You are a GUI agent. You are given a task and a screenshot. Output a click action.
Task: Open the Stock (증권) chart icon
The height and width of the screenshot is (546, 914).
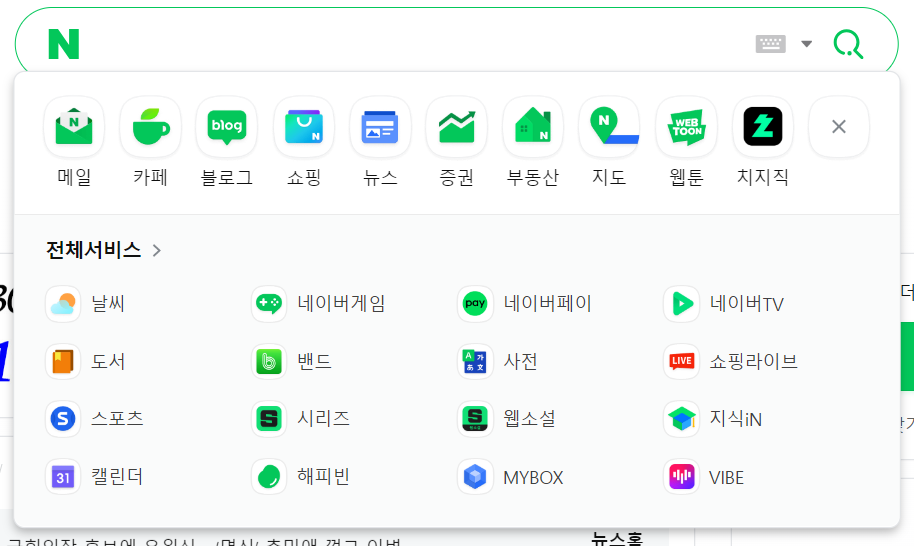coord(456,126)
